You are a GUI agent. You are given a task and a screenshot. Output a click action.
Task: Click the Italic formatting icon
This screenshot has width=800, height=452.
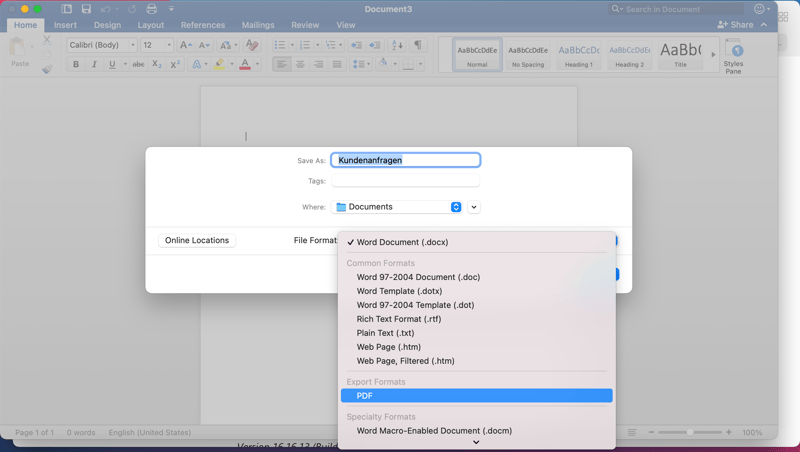94,64
